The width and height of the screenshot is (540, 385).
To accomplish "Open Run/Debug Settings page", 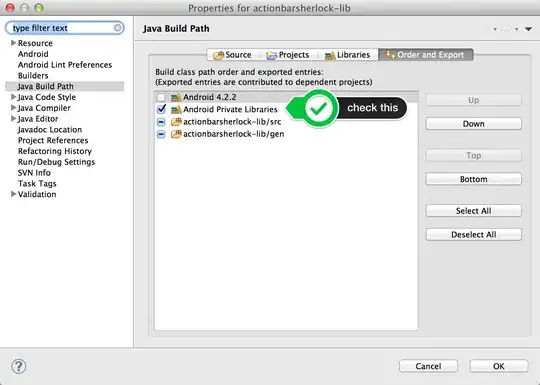I will pyautogui.click(x=56, y=162).
